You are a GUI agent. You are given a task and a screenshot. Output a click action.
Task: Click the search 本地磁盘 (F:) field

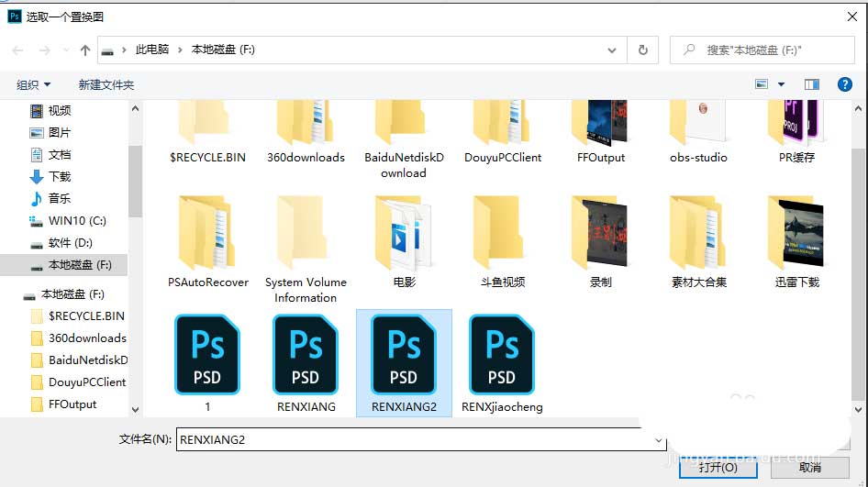(x=762, y=50)
